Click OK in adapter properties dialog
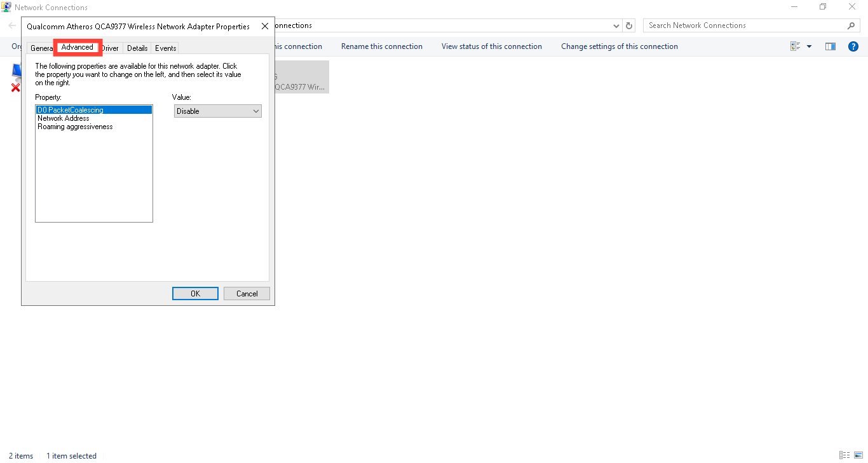Viewport: 868px width, 463px height. [195, 294]
